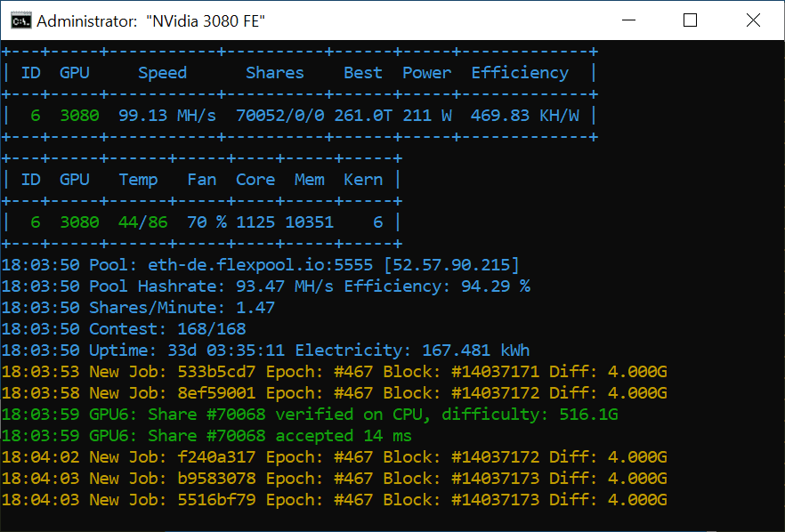Click the 44/86 temperature reading

pos(142,222)
